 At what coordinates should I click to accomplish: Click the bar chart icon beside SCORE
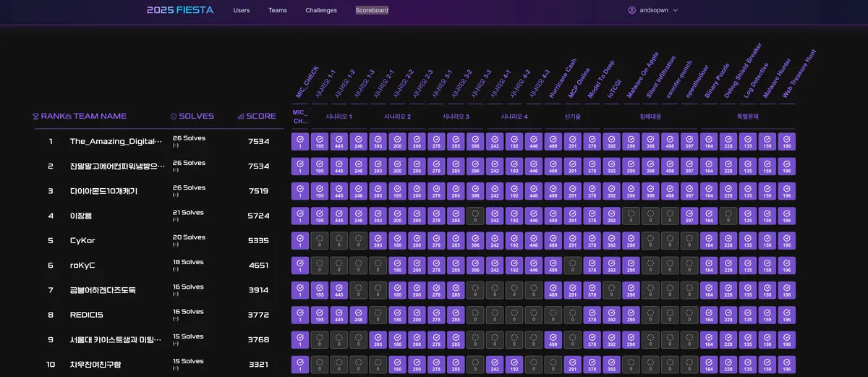[241, 116]
